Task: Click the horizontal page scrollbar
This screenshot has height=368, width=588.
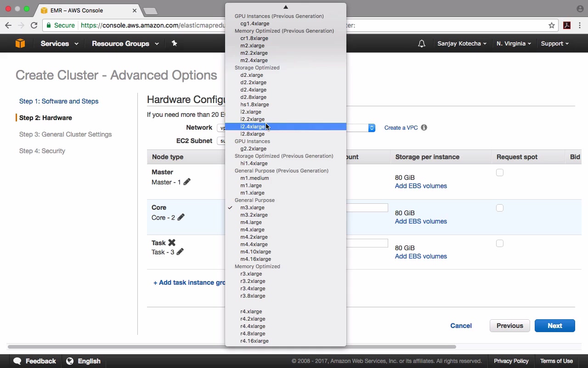Action: pos(232,347)
